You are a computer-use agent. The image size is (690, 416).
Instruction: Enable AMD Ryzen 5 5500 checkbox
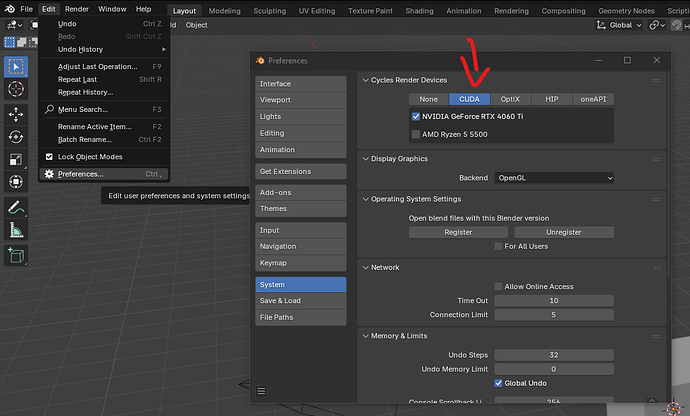pos(416,134)
